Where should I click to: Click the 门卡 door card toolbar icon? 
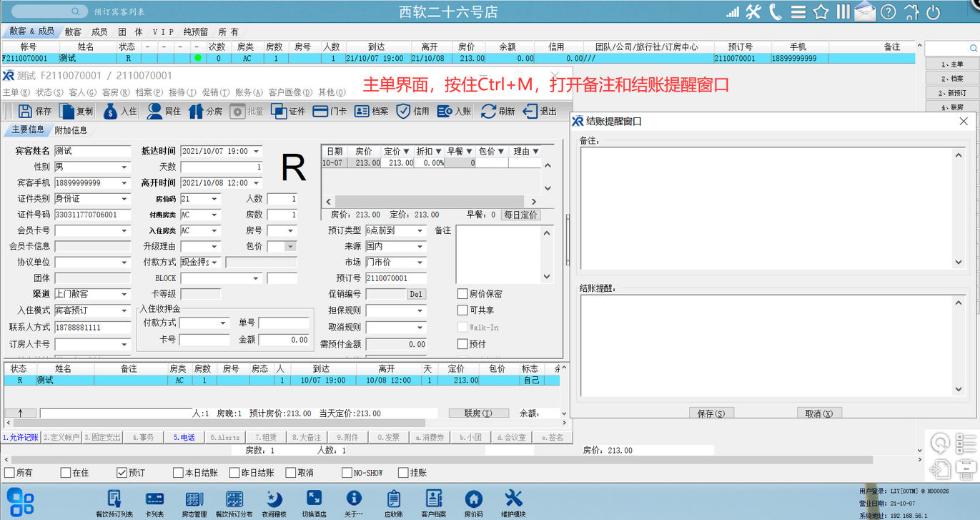tap(320, 111)
